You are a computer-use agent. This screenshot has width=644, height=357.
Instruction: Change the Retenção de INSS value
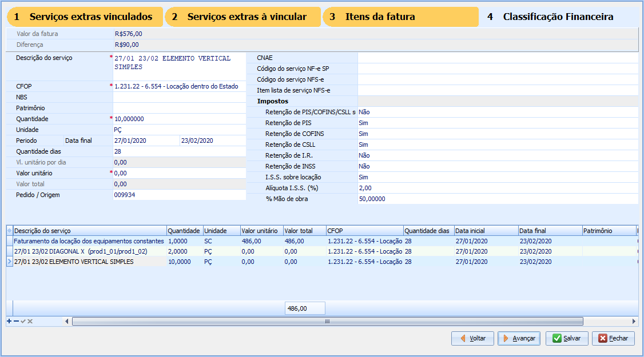(x=498, y=166)
